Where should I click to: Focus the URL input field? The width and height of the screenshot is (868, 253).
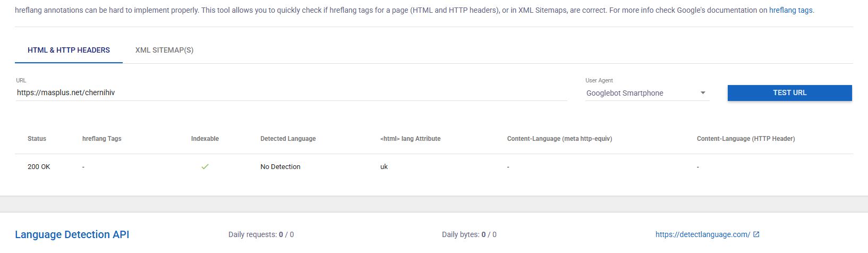(x=291, y=92)
